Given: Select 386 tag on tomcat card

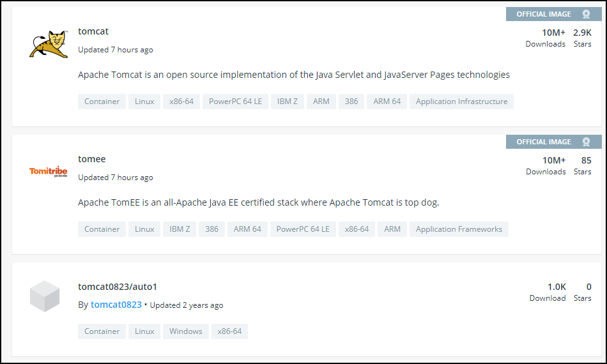Looking at the screenshot, I should (x=351, y=102).
